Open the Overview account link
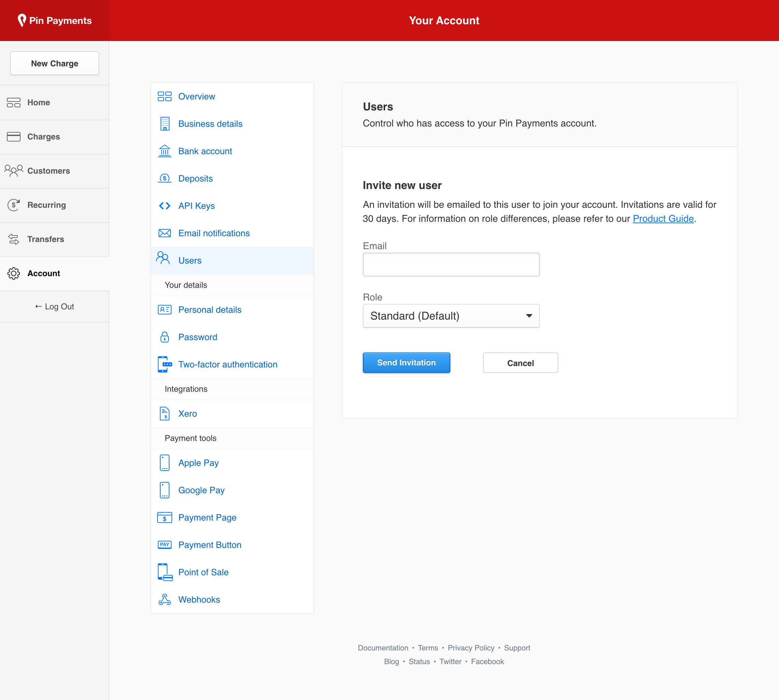Viewport: 779px width, 700px height. point(196,96)
